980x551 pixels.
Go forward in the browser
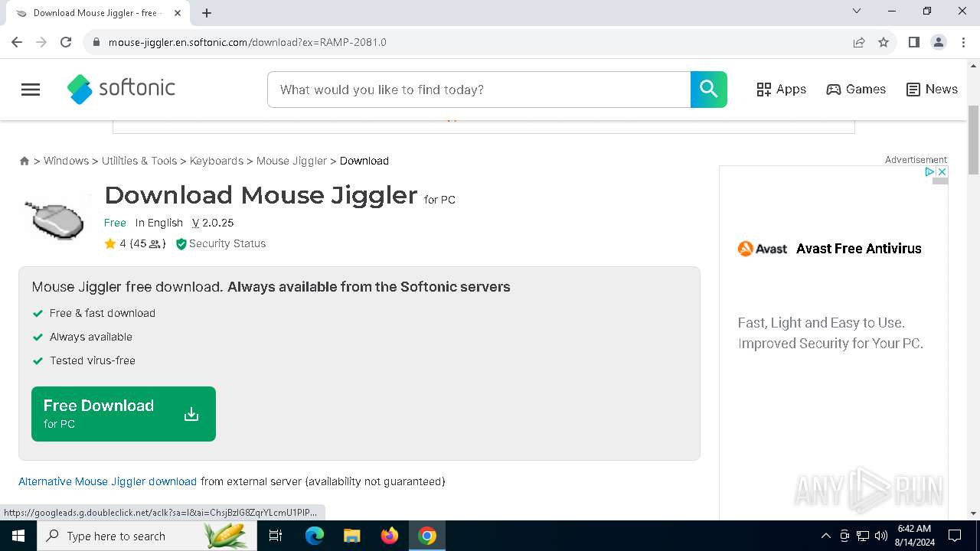pos(41,42)
